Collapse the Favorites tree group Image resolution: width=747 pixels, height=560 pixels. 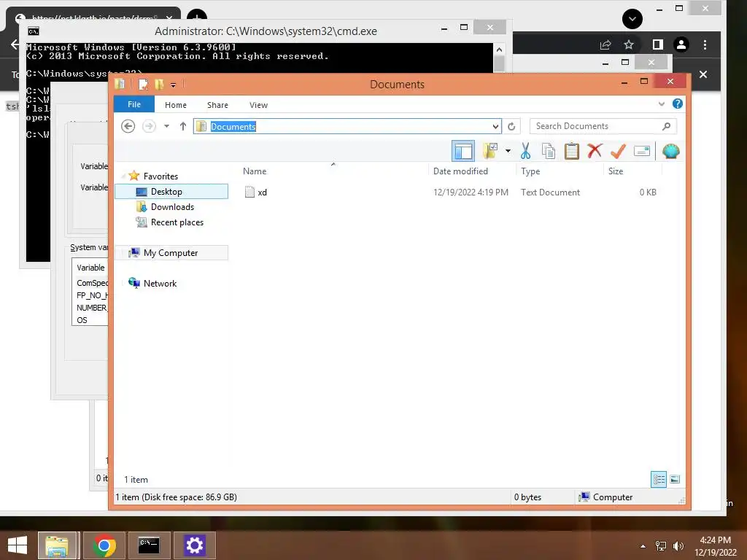123,176
